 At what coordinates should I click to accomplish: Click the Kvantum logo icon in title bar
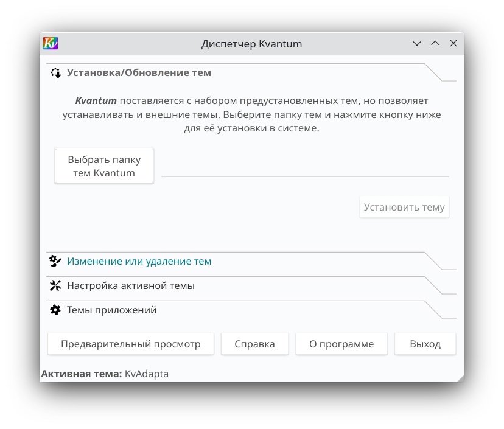click(x=51, y=43)
